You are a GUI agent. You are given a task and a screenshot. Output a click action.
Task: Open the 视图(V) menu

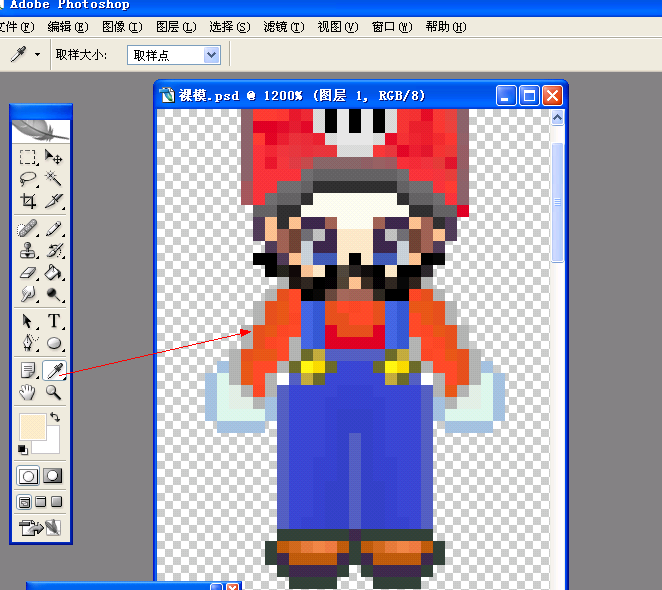pos(338,27)
